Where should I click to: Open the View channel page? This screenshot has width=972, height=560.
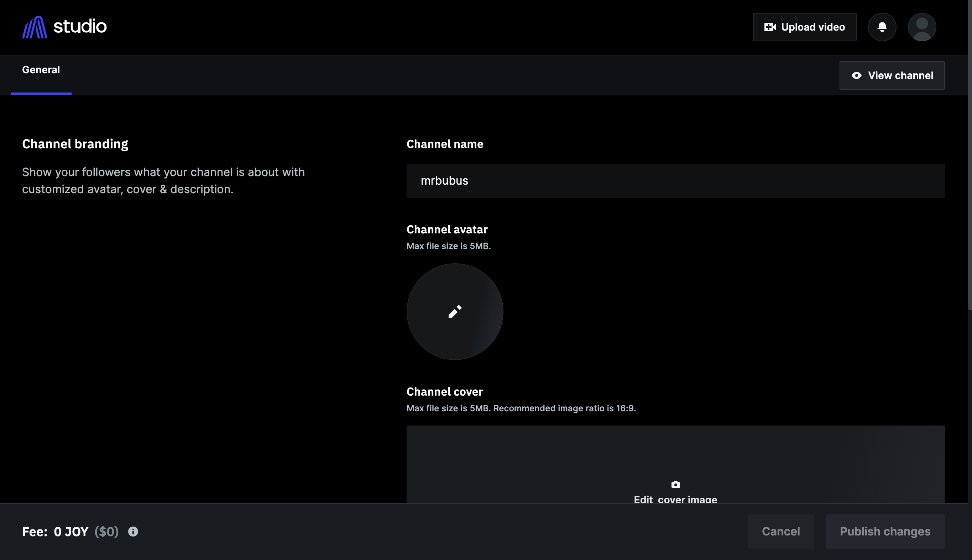pos(892,75)
